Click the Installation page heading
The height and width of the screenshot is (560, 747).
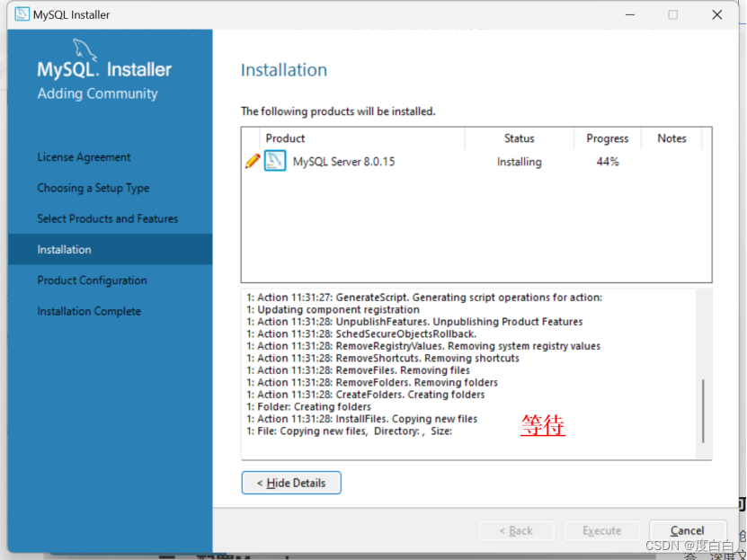284,70
